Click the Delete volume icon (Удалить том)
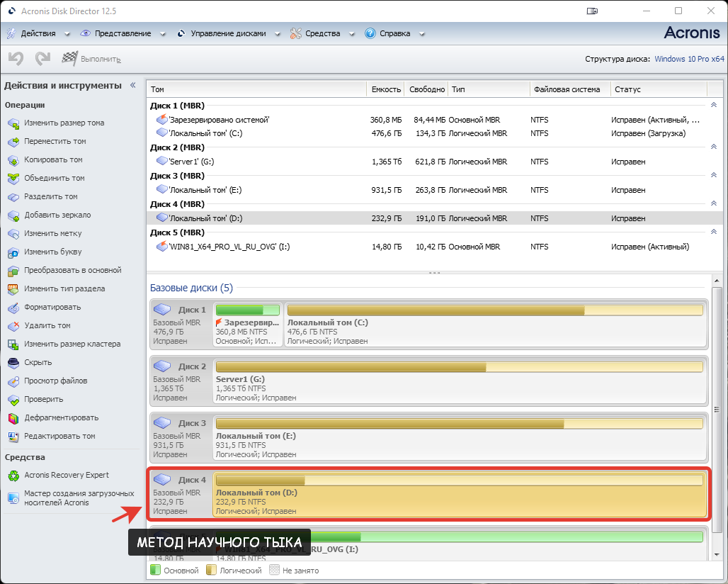This screenshot has width=728, height=584. pos(13,326)
